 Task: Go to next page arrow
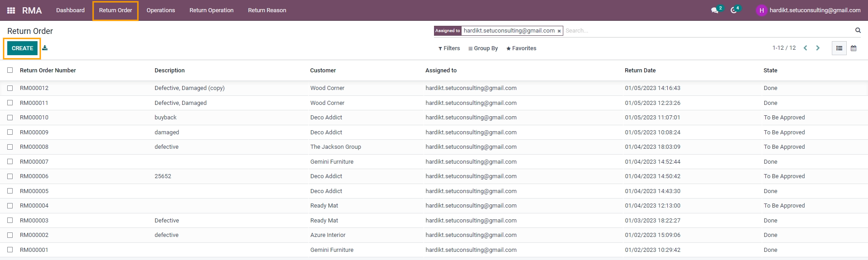tap(818, 48)
